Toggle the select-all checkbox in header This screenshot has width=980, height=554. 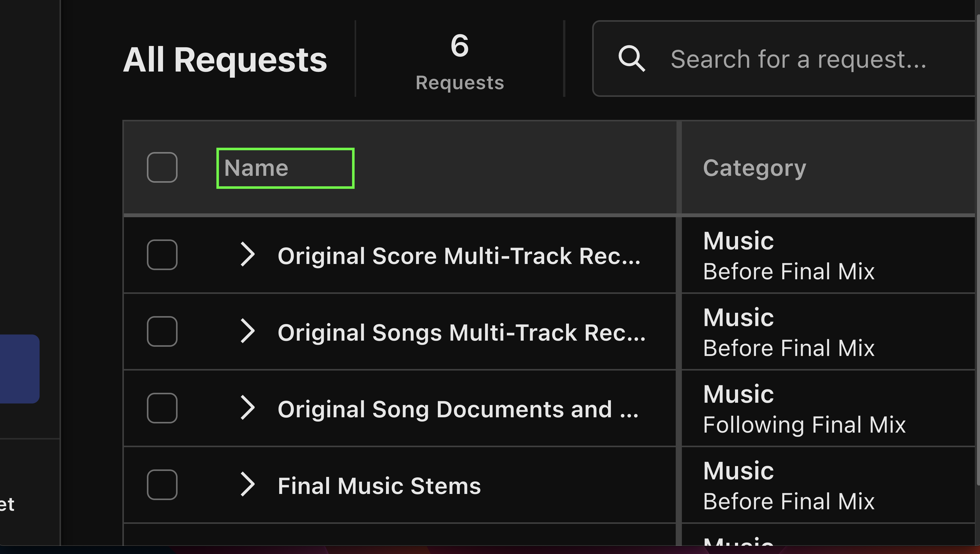pyautogui.click(x=162, y=167)
